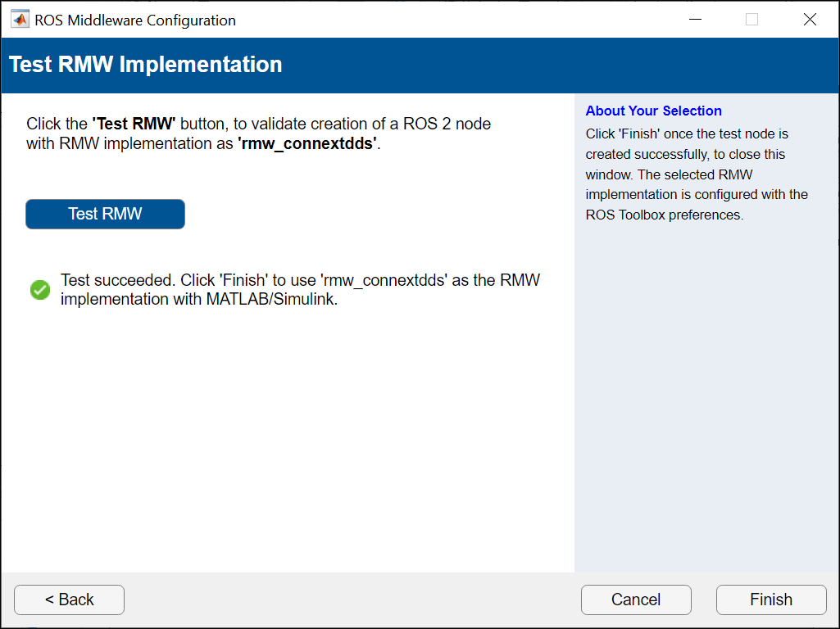Go back with the < Back button
This screenshot has height=629, width=840.
point(69,600)
